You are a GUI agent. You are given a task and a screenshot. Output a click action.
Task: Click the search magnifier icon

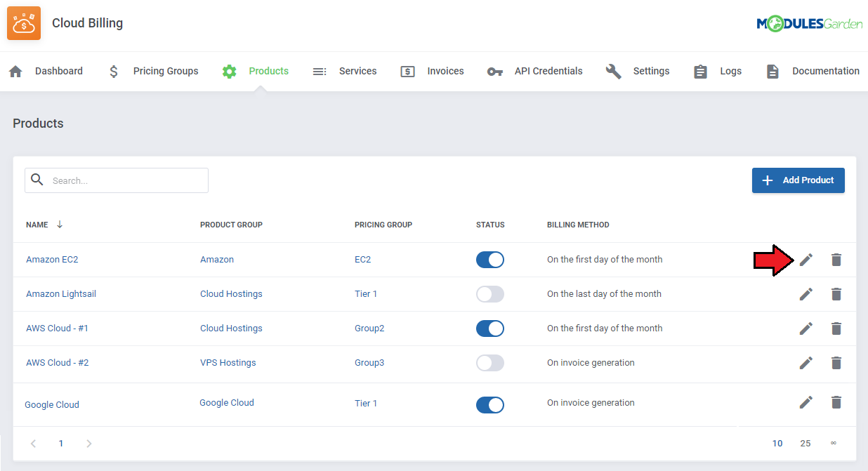(37, 180)
